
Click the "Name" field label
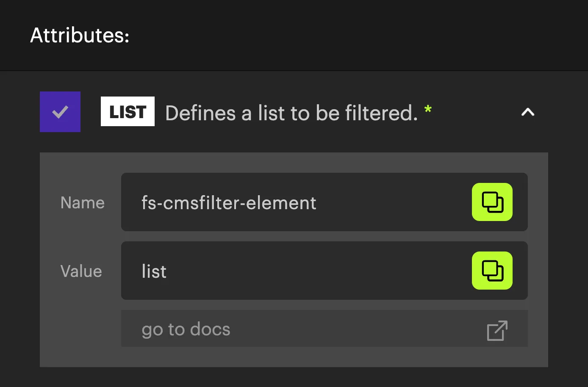(x=83, y=203)
